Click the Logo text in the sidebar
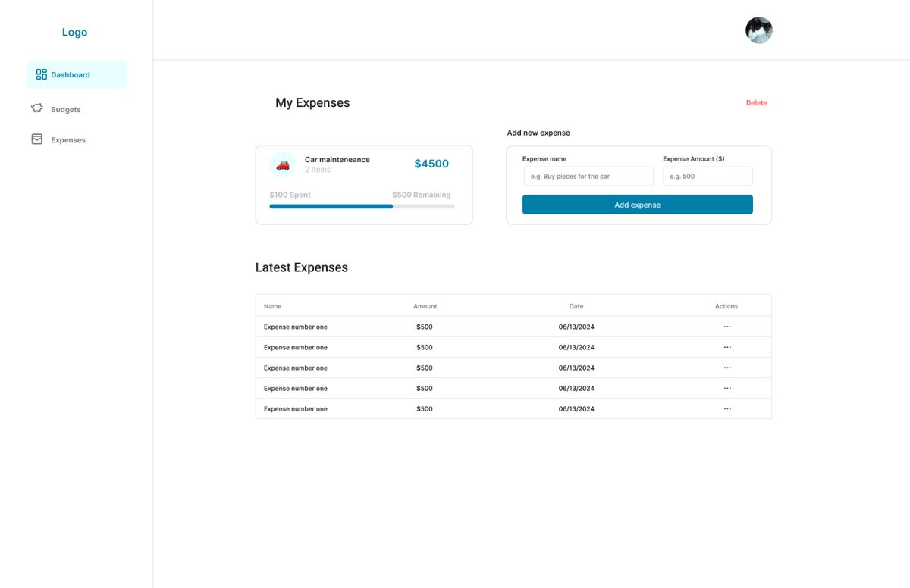Screen dimensions: 910x588 [x=74, y=32]
